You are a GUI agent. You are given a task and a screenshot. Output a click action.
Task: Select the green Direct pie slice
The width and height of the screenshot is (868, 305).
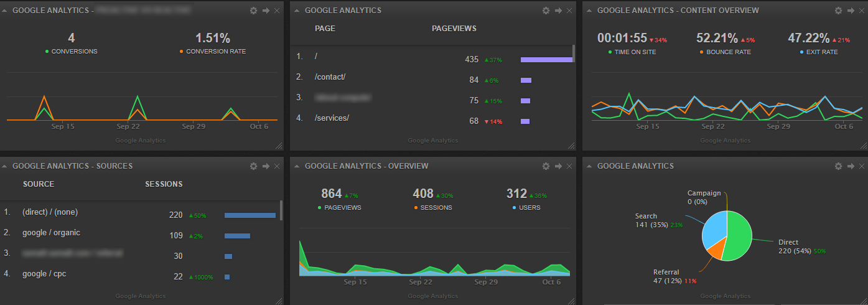coord(739,237)
